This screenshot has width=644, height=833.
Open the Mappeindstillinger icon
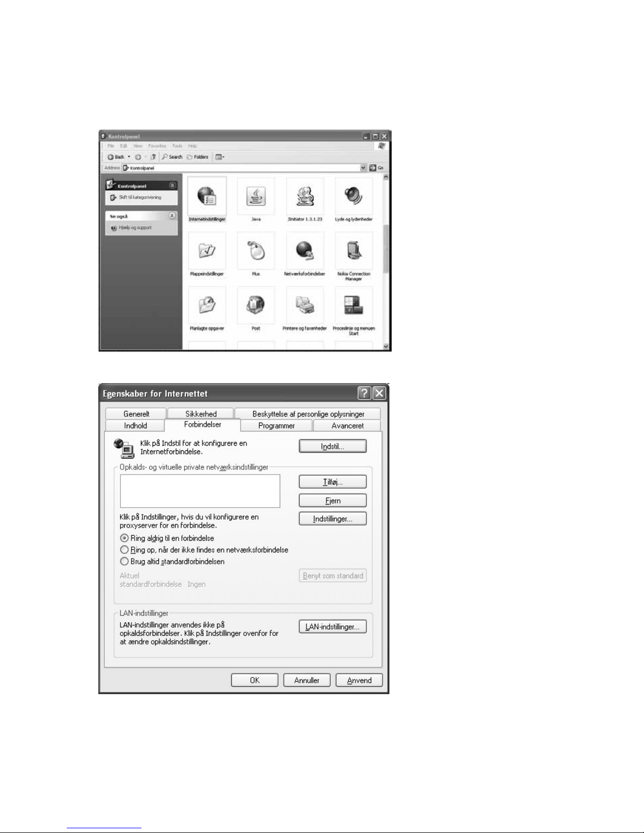tap(207, 254)
